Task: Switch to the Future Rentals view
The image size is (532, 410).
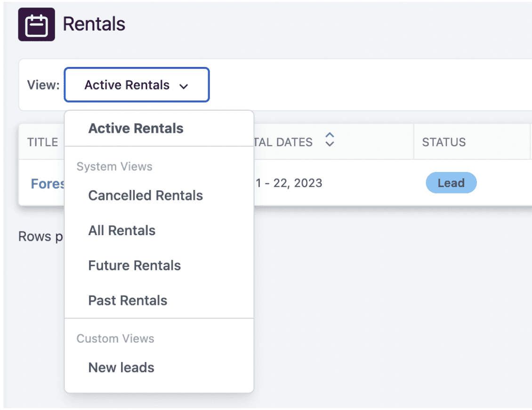Action: (x=134, y=265)
